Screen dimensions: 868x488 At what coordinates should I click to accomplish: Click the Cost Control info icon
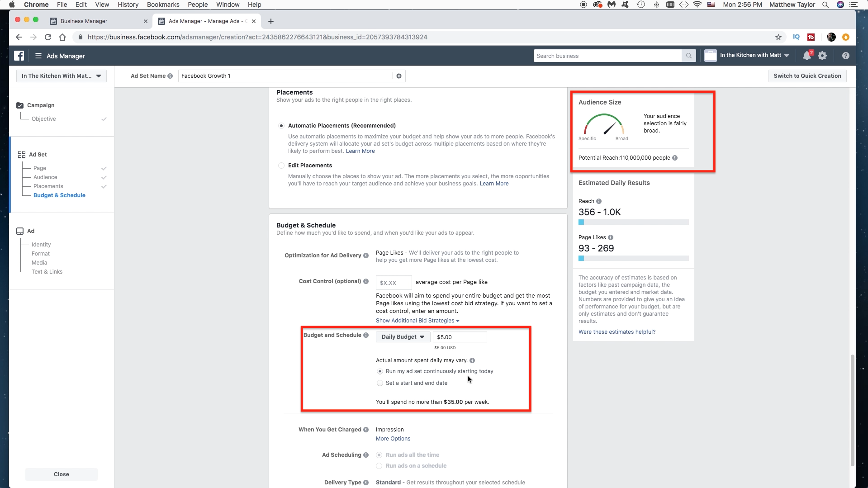tap(366, 281)
